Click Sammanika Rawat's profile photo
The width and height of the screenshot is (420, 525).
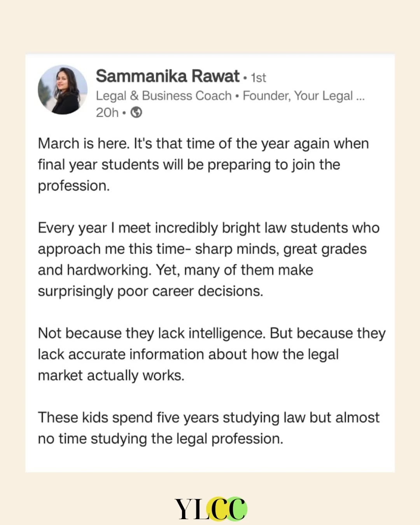(x=63, y=90)
